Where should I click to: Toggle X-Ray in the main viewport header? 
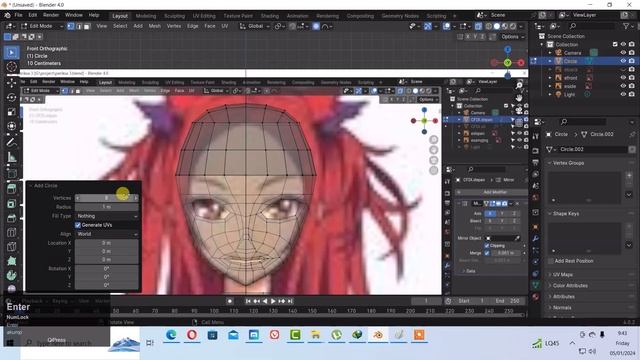coord(478,26)
